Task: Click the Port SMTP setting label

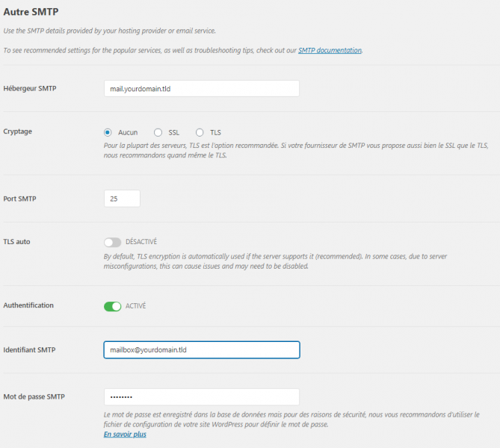Action: [x=19, y=199]
